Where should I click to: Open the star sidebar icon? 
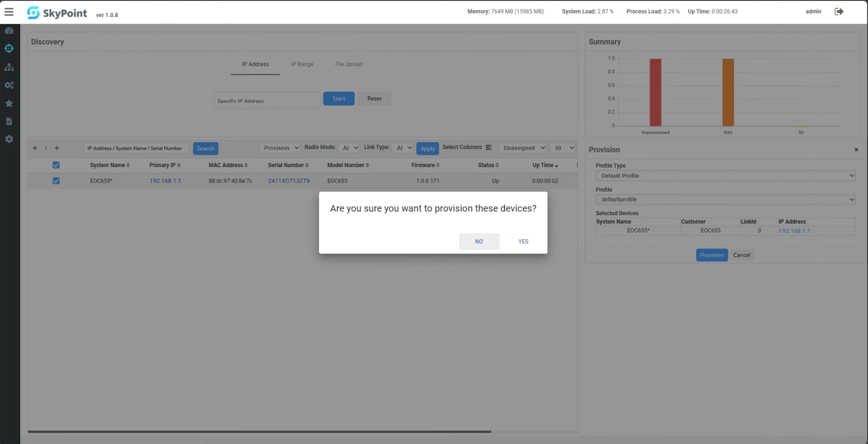click(9, 103)
